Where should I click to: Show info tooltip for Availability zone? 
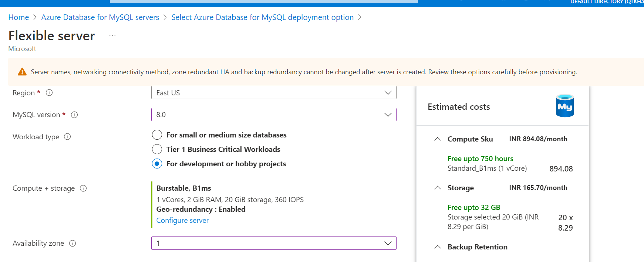click(x=73, y=243)
